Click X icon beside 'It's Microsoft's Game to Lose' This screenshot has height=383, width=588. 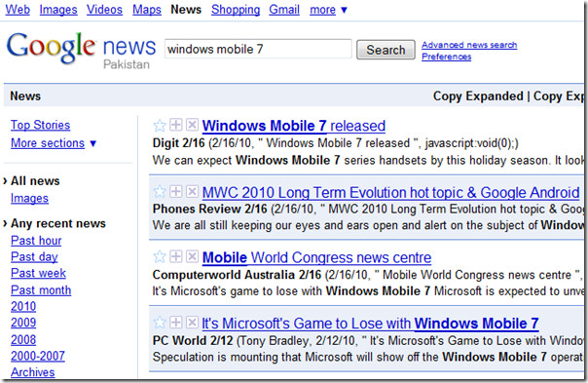point(192,322)
